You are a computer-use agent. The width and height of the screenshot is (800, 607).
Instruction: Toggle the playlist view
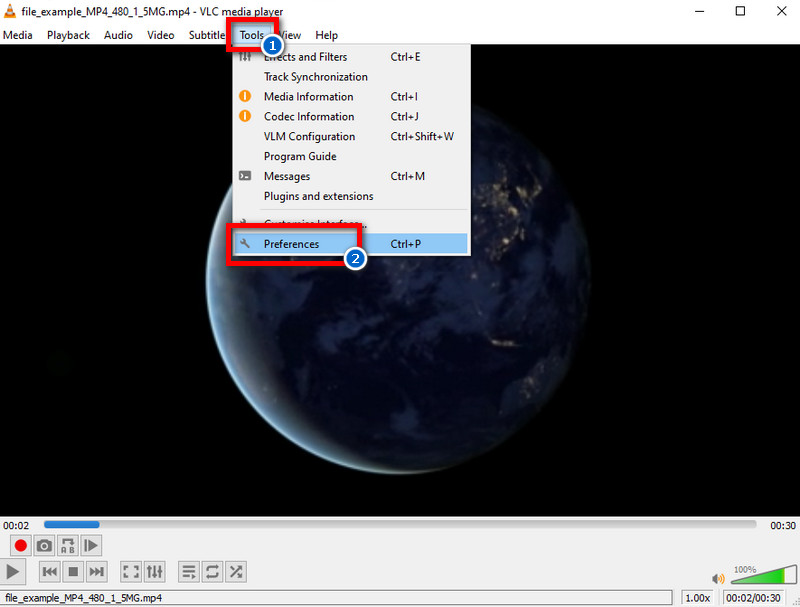[189, 572]
